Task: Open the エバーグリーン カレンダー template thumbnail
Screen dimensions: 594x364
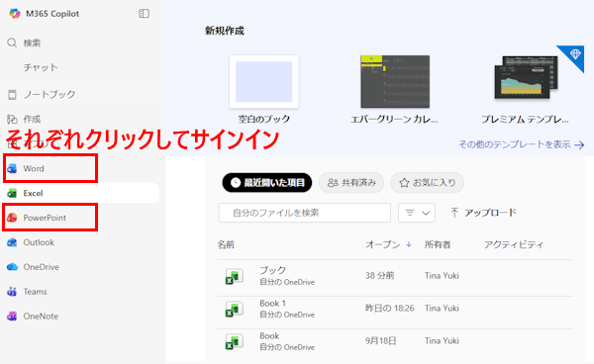Action: (x=395, y=82)
